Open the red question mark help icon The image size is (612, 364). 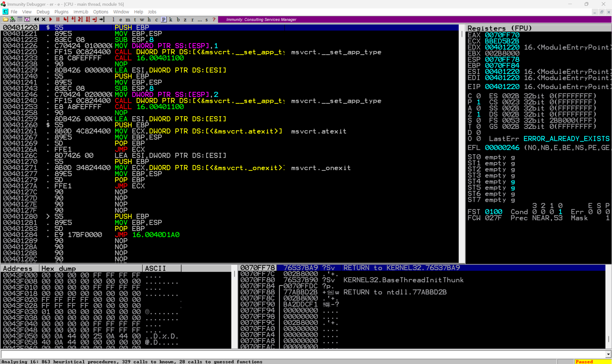214,19
